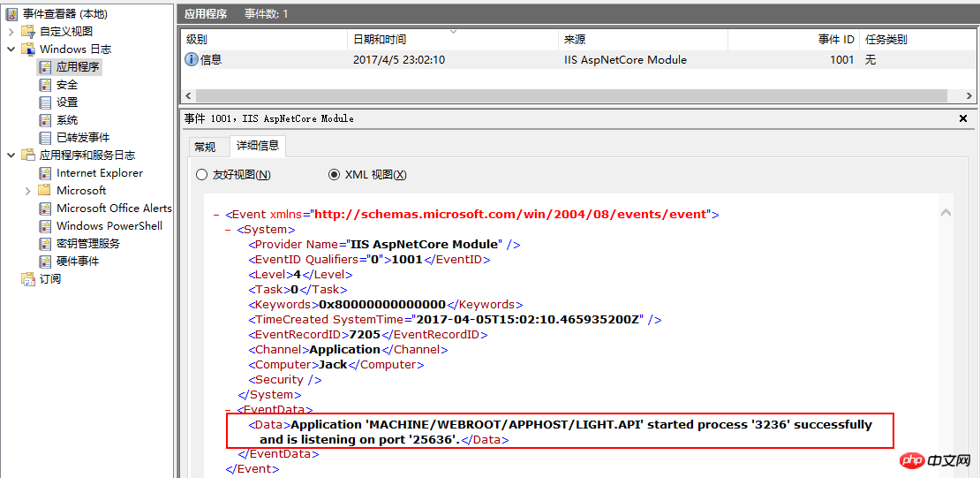The image size is (980, 478).
Task: Sort by the 任务类别 column header
Action: 919,40
